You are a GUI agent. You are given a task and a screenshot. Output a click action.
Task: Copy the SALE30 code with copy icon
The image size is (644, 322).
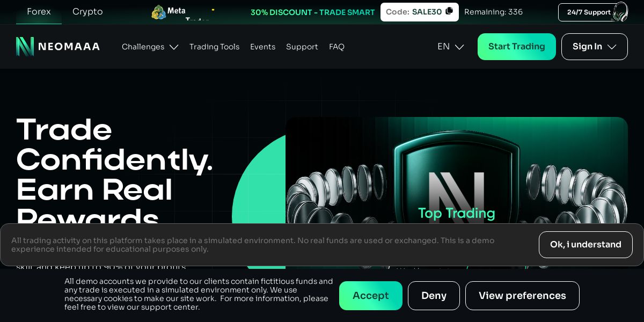coord(449,11)
